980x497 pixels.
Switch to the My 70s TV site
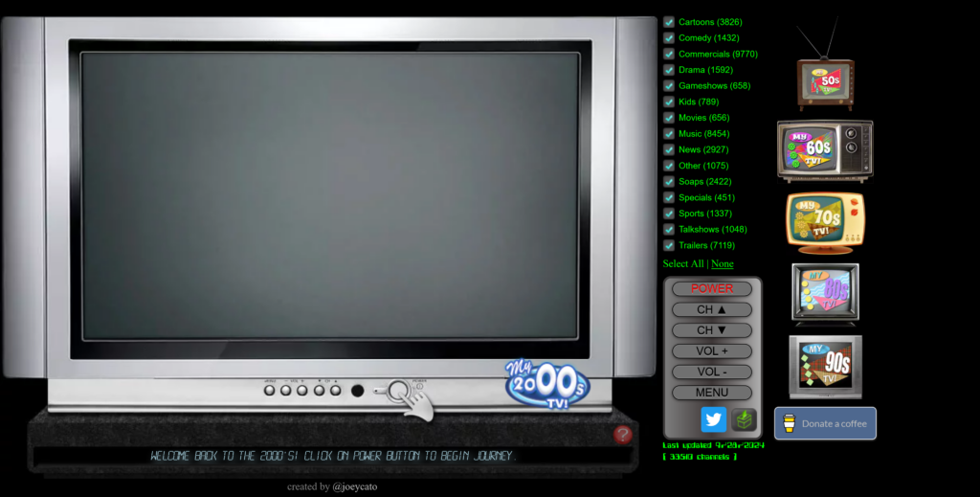point(826,223)
